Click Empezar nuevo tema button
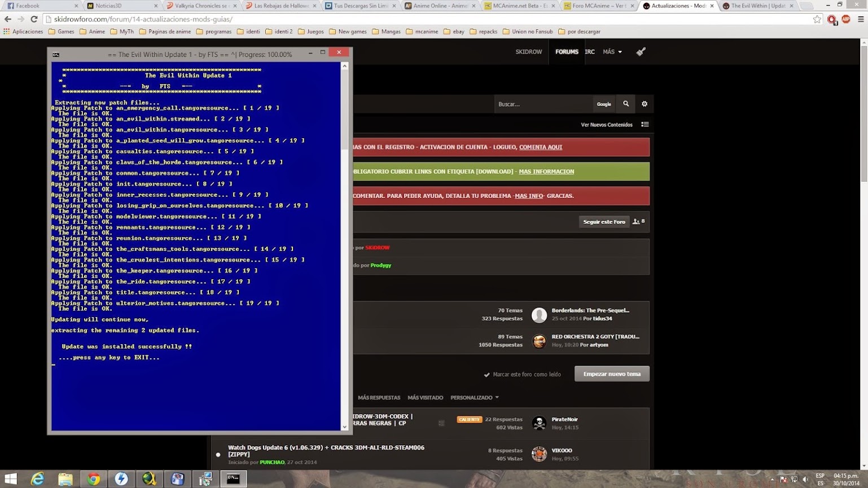The image size is (868, 488). click(x=612, y=374)
